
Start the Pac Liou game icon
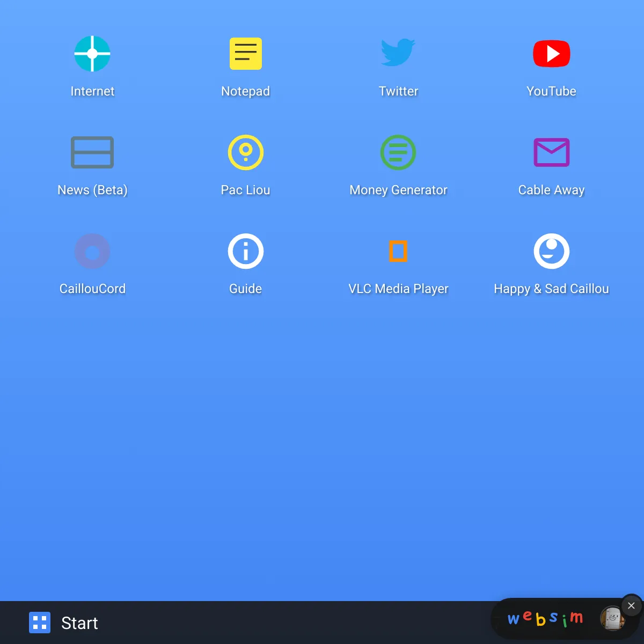click(245, 152)
